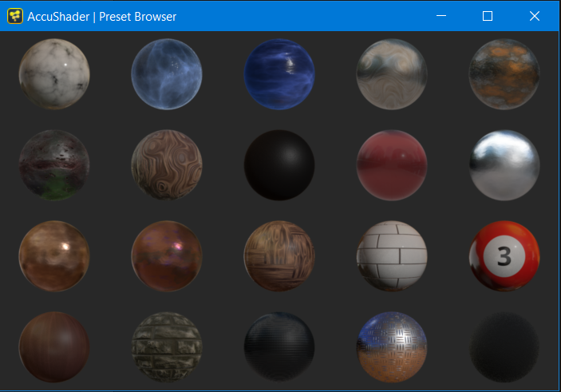Pick the brown leather seamed sphere
The width and height of the screenshot is (561, 392).
coord(53,346)
